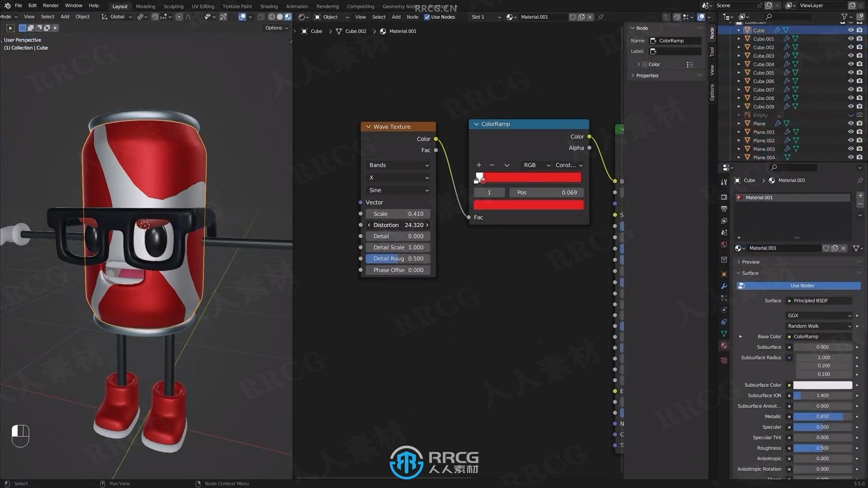Screen dimensions: 868x488
Task: Open the Output properties tab icon
Action: [724, 209]
